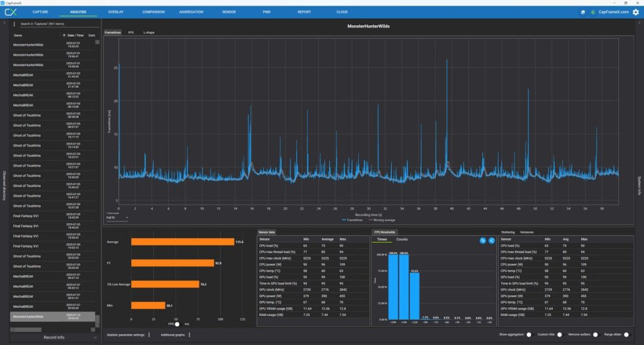Click the sort arrow next to Date / Time
The width and height of the screenshot is (644, 345).
pyautogui.click(x=64, y=35)
